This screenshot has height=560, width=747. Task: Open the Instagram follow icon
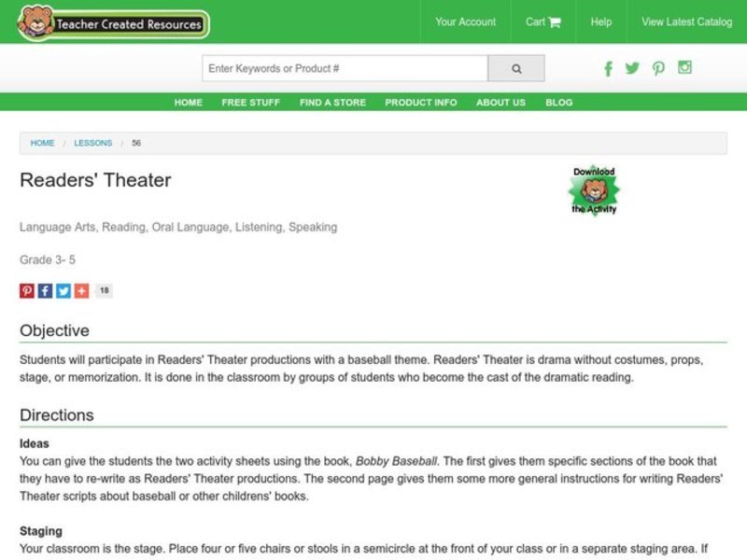pos(683,68)
